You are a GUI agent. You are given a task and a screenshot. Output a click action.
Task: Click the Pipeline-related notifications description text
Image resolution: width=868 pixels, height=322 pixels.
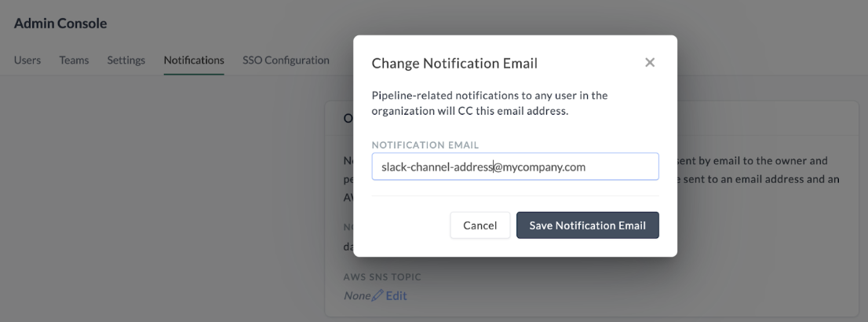coord(489,103)
